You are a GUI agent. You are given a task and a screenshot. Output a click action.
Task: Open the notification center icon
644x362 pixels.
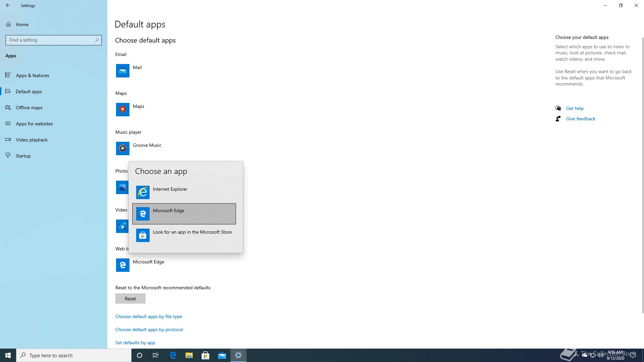pos(633,355)
